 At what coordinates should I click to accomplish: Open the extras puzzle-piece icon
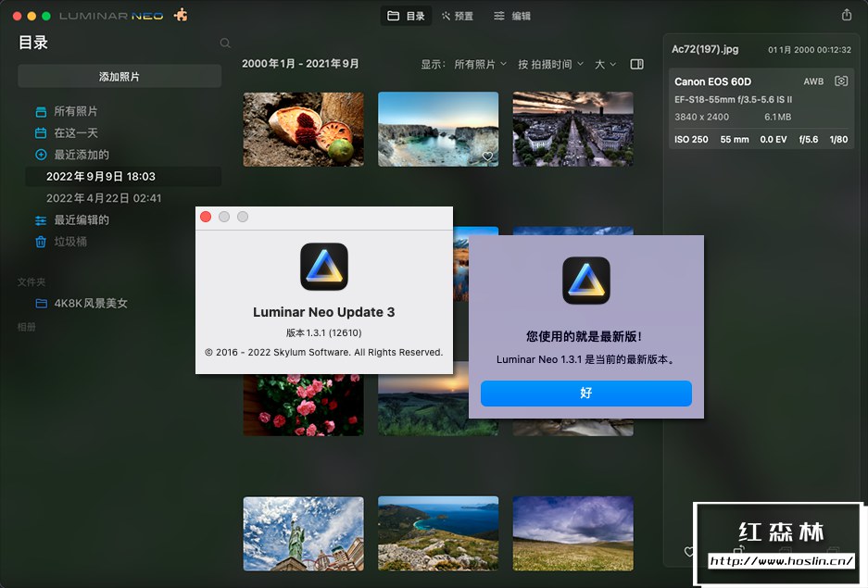(181, 15)
